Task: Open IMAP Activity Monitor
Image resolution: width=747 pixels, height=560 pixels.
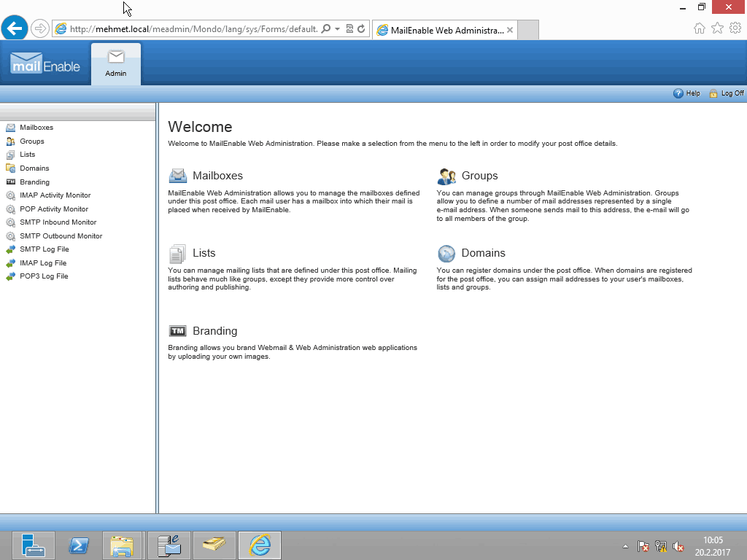Action: tap(55, 195)
